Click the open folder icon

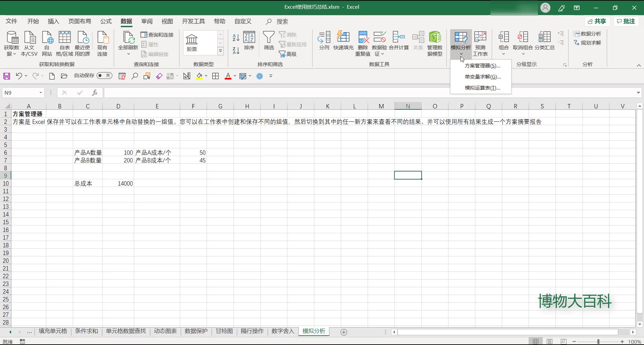pyautogui.click(x=64, y=76)
